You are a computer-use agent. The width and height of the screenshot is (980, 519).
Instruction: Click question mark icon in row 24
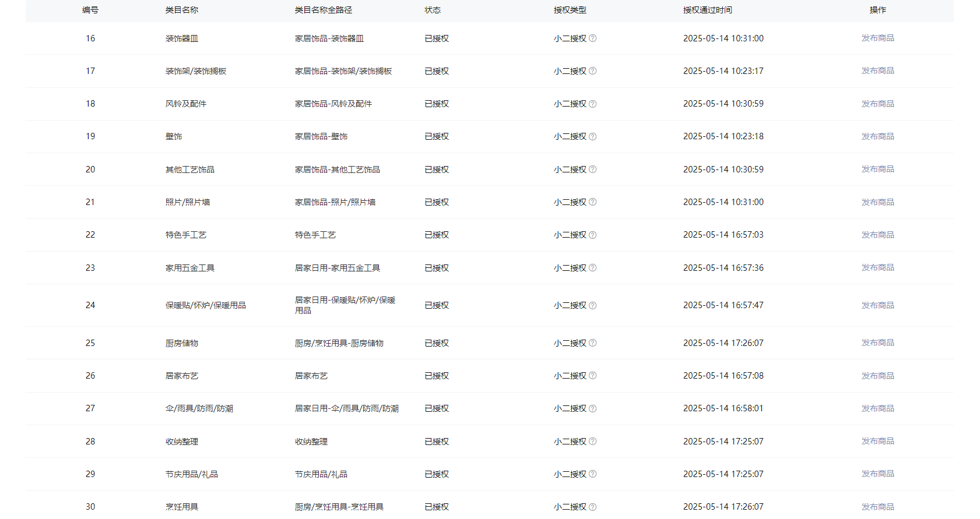click(592, 305)
